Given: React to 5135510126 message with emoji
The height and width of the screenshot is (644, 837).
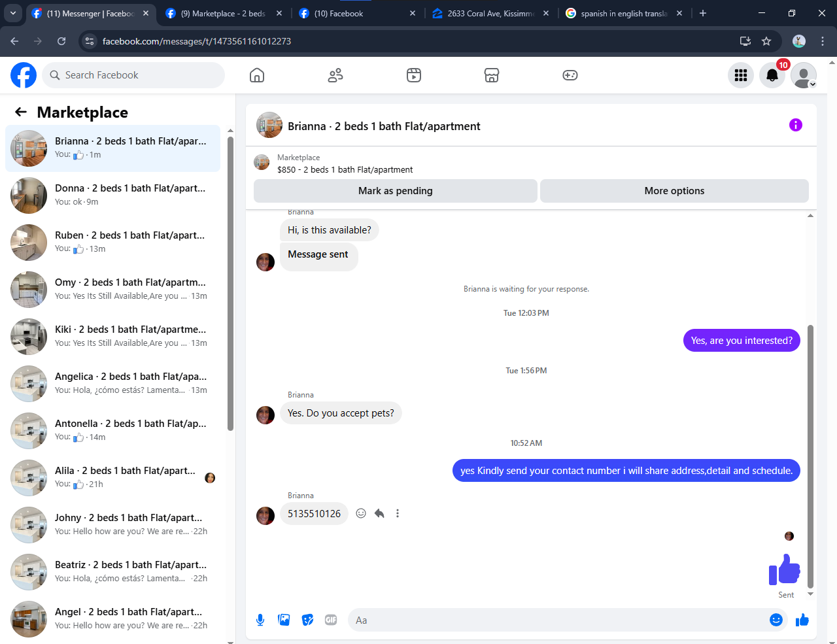Looking at the screenshot, I should coord(361,513).
